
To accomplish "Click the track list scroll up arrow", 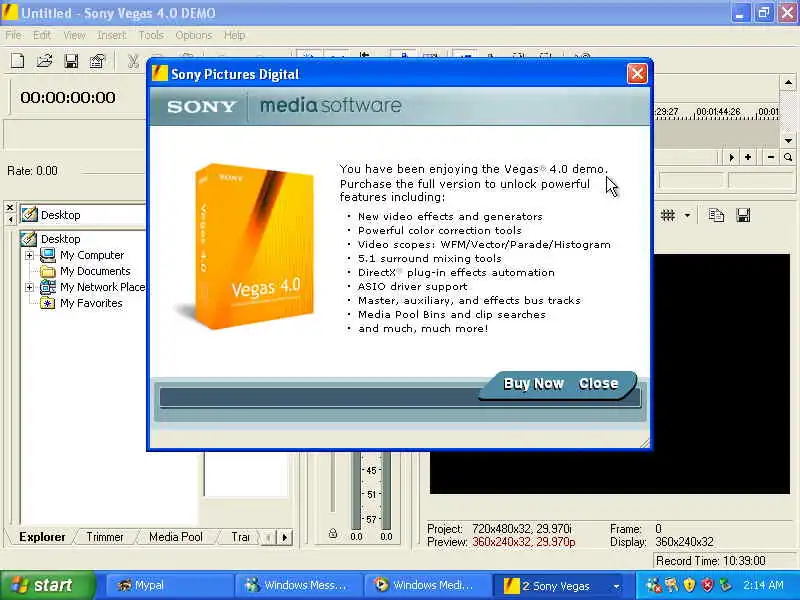I will [788, 82].
